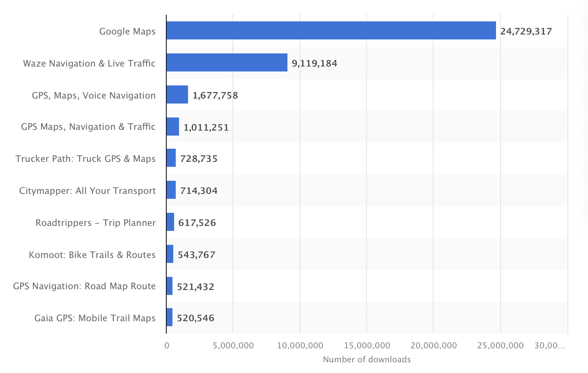Screen dimensions: 588x373
Task: Select the GPS Navigation: Road Map Route label
Action: (x=84, y=286)
